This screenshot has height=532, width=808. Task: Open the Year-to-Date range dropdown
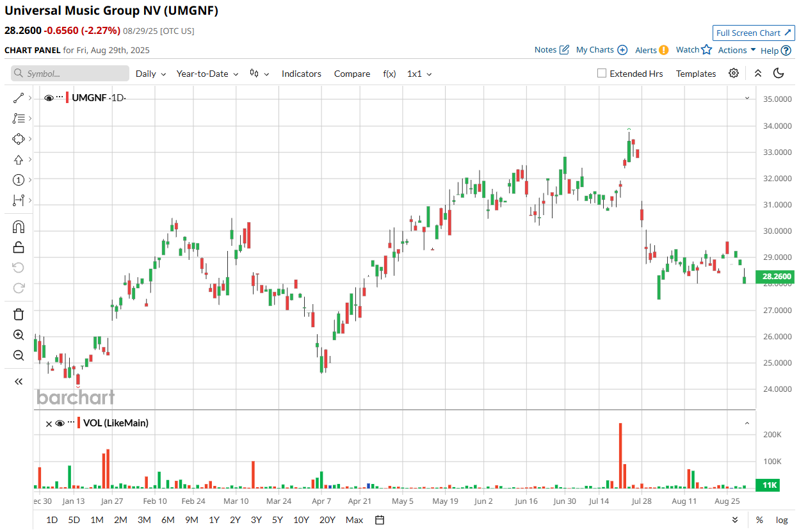point(207,74)
